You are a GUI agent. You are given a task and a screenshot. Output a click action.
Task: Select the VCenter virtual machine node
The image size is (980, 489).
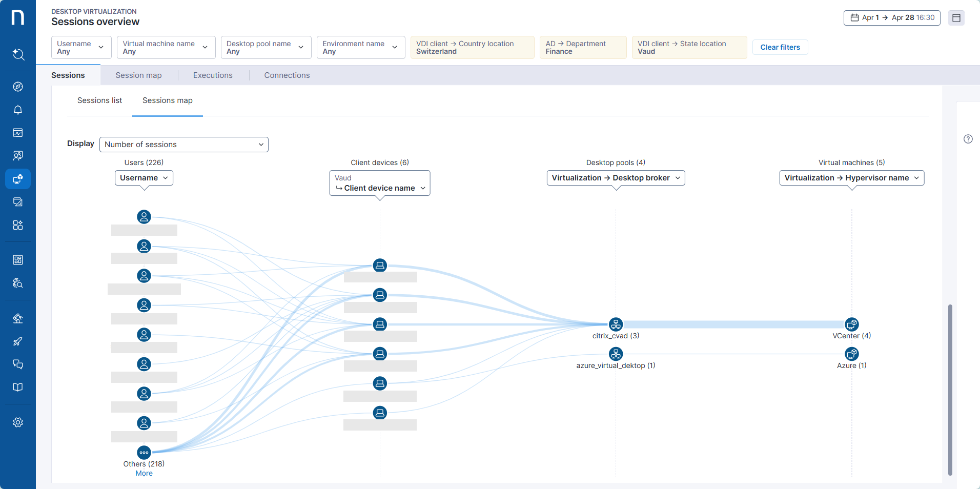(851, 324)
